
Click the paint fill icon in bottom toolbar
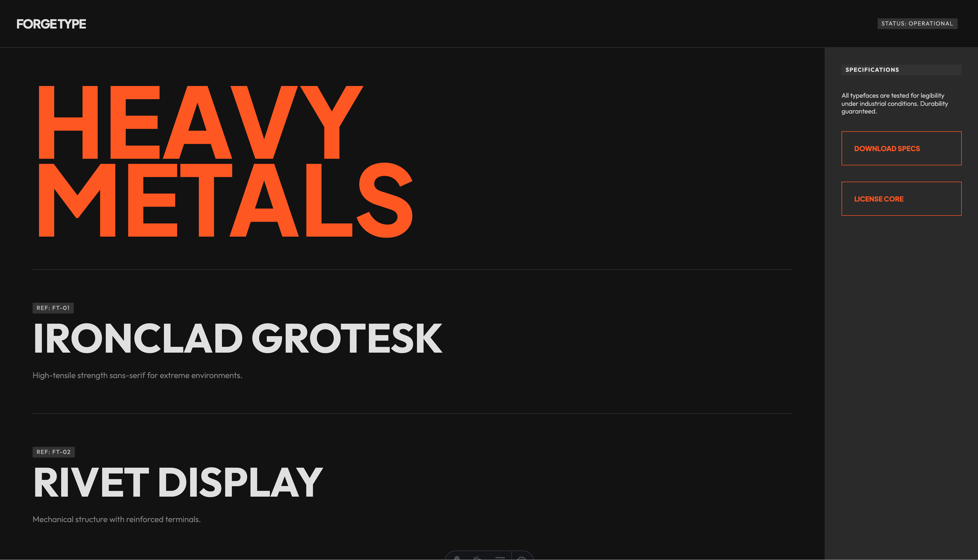[x=478, y=557]
